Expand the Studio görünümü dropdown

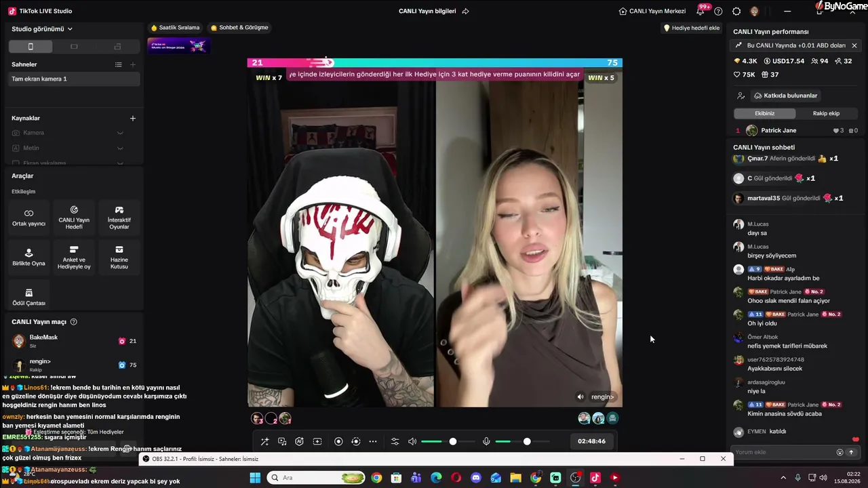(42, 29)
